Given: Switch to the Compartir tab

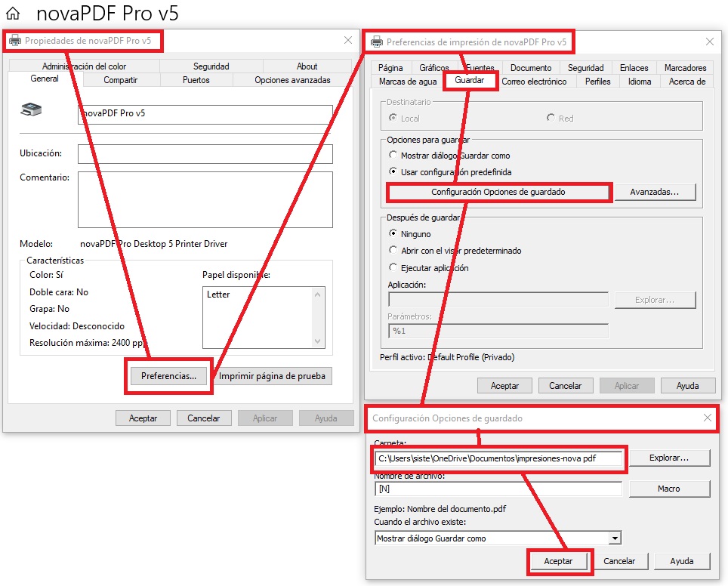Looking at the screenshot, I should [121, 80].
